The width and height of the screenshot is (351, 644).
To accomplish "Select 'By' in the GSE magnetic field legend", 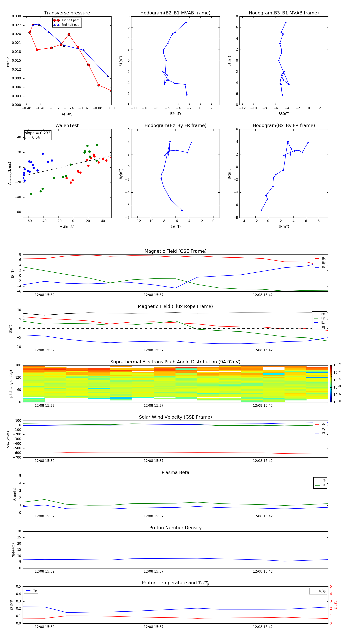I will [x=320, y=263].
